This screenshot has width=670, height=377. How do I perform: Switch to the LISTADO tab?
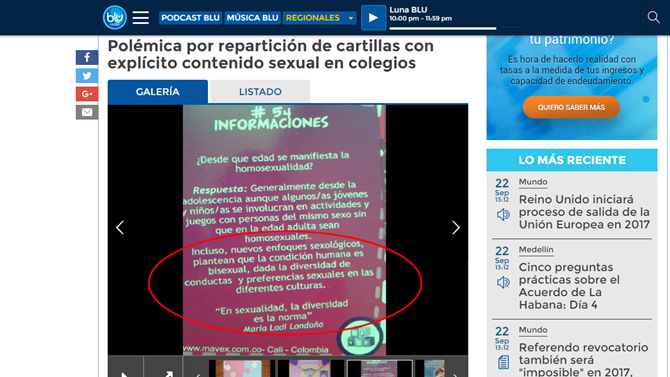coord(260,91)
